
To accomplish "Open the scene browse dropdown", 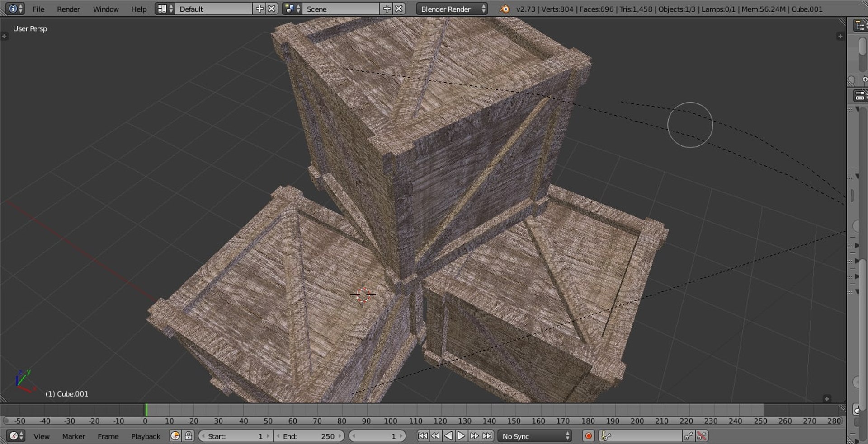I will 292,9.
